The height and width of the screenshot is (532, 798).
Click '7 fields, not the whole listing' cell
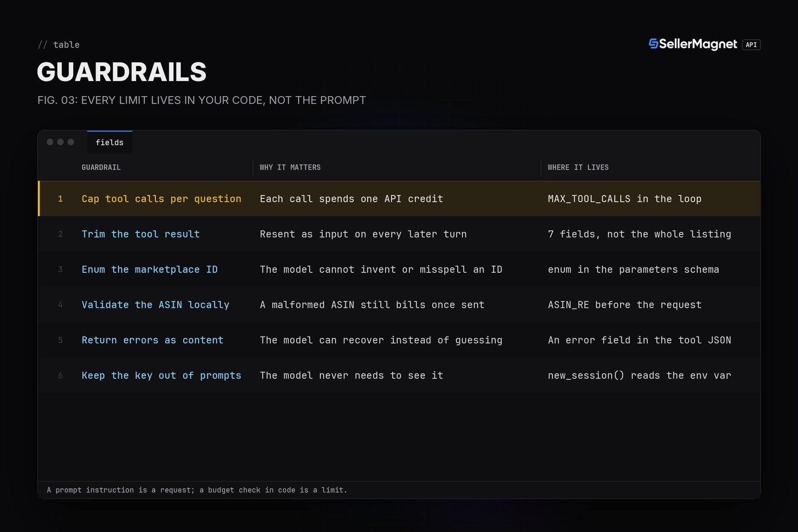(x=640, y=234)
